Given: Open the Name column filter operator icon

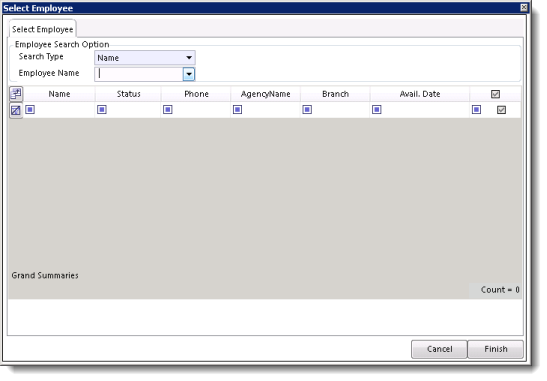Looking at the screenshot, I should coord(30,110).
